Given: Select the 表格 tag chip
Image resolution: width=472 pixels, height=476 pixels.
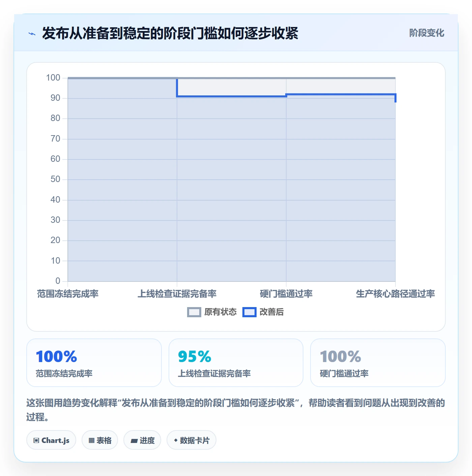Looking at the screenshot, I should (x=100, y=440).
